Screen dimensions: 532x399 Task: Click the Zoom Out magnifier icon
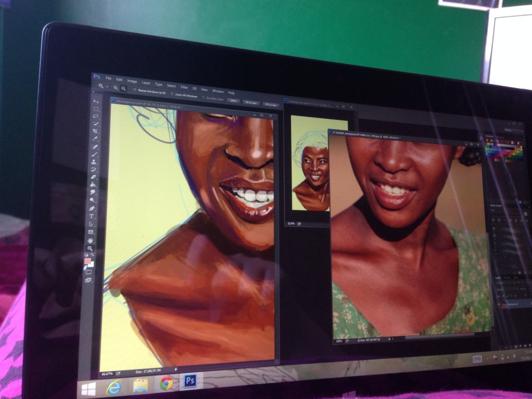tap(124, 89)
